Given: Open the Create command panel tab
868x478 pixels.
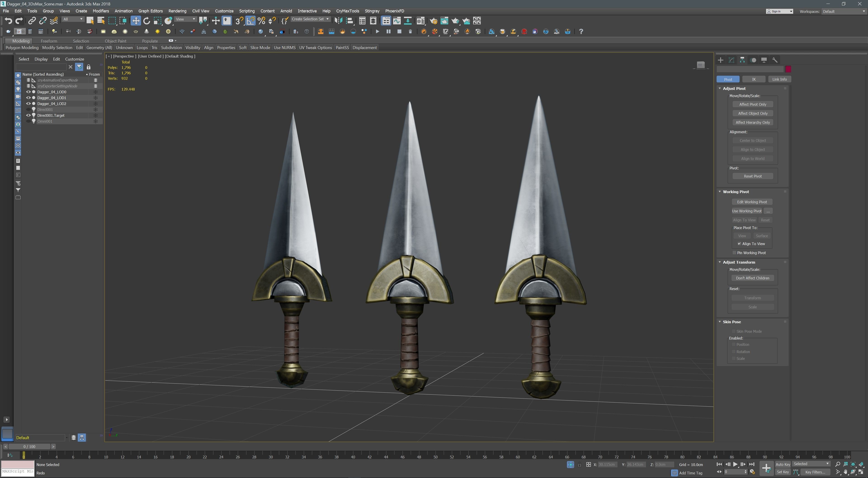Looking at the screenshot, I should 720,60.
